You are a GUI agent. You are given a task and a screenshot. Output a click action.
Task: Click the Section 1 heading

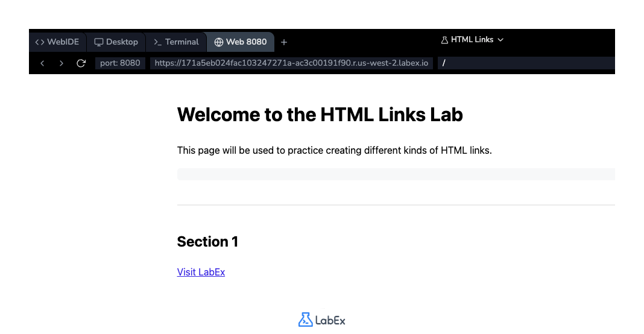coord(207,242)
